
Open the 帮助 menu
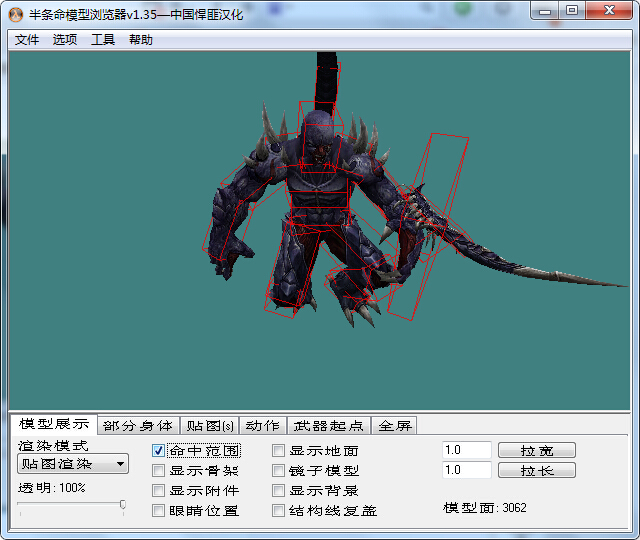click(141, 40)
